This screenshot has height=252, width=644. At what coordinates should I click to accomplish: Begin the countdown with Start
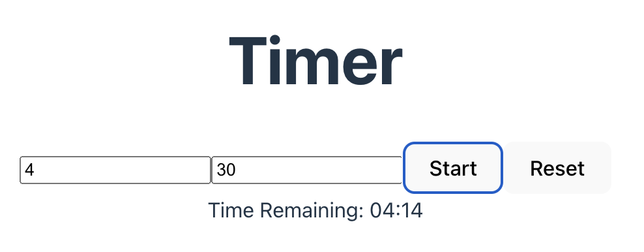453,168
